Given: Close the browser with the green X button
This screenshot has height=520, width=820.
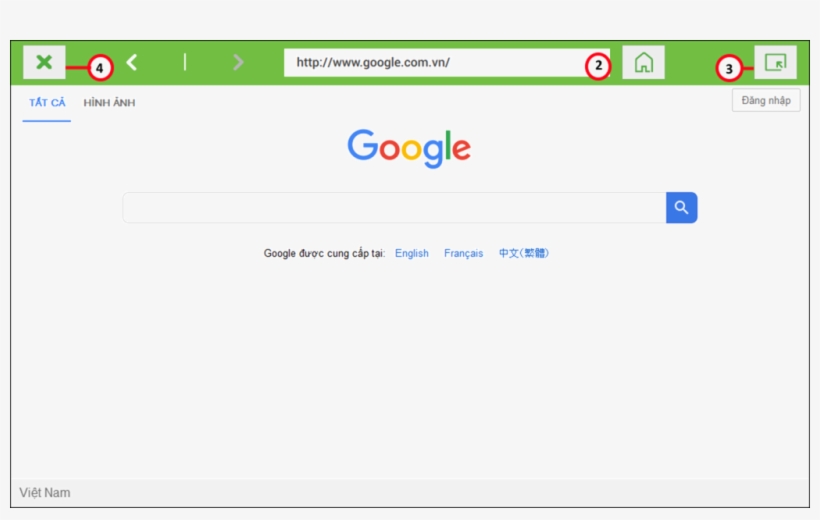Looking at the screenshot, I should tap(44, 62).
